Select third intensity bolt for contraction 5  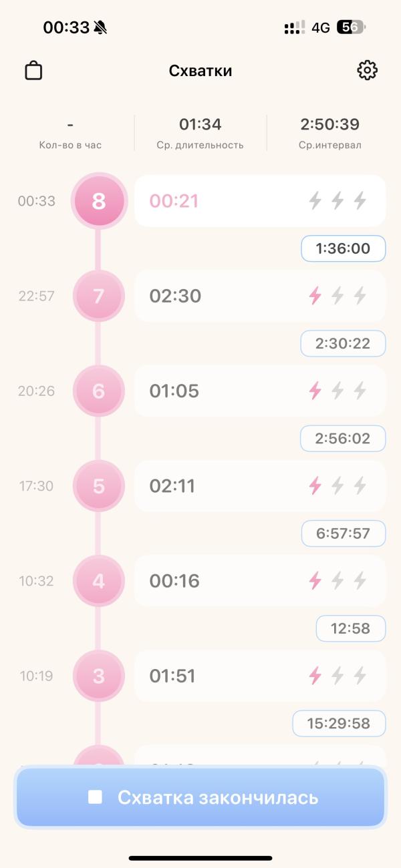[x=360, y=485]
